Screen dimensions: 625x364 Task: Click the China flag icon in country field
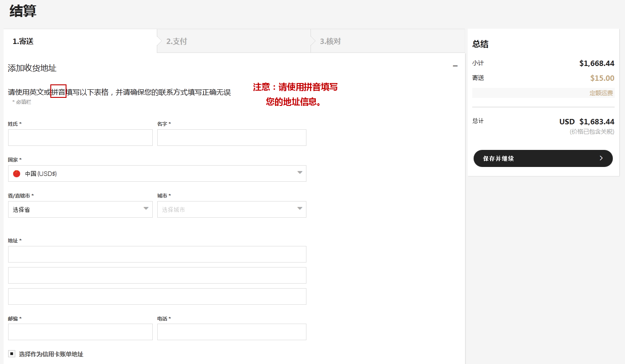coord(17,174)
